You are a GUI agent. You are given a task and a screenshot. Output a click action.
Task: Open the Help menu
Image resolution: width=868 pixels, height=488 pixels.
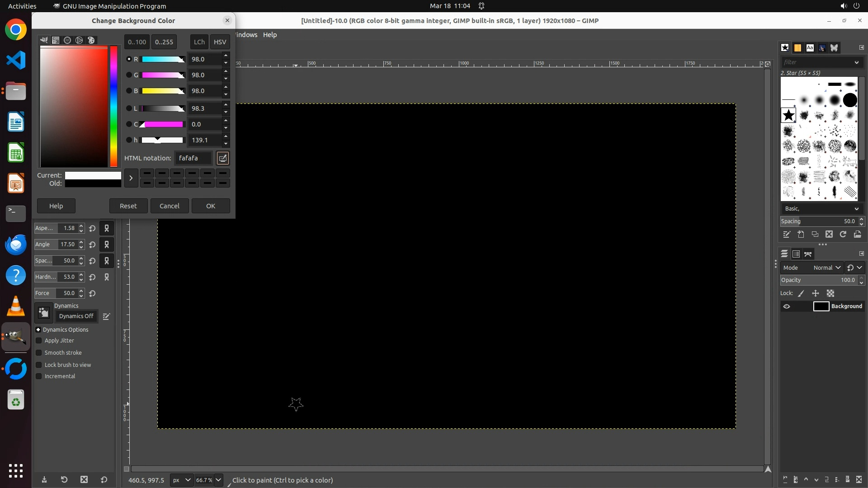click(270, 35)
